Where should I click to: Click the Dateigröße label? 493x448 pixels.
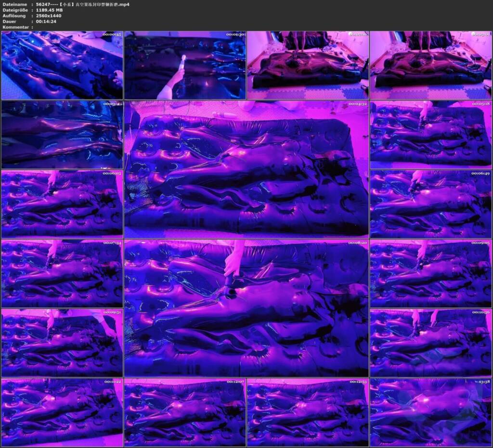pyautogui.click(x=15, y=10)
